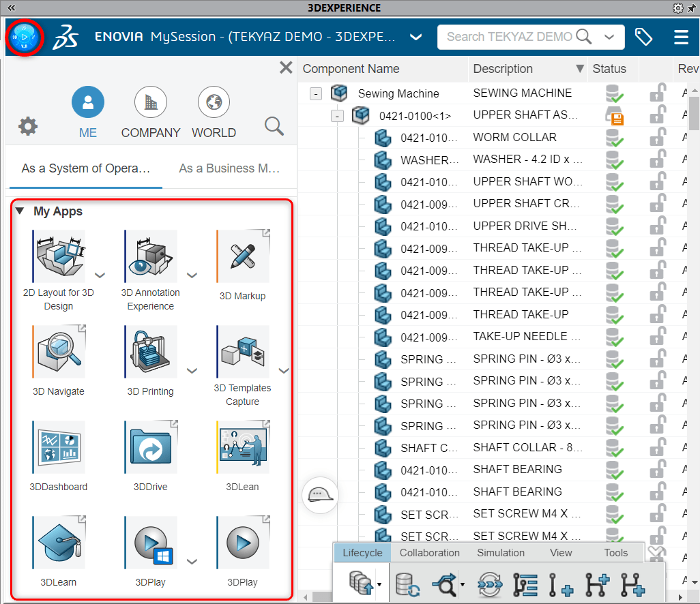Select the As a System of Opera... tab
Screen dimensions: 700x604
[86, 168]
